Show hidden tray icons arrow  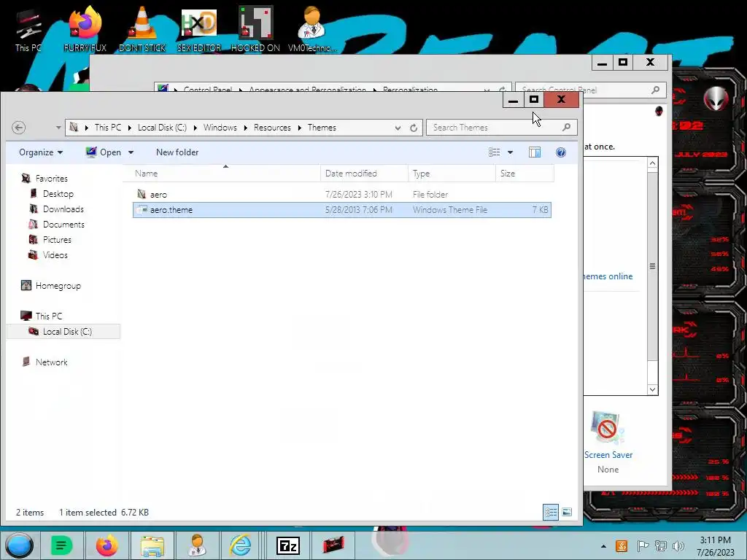(603, 546)
